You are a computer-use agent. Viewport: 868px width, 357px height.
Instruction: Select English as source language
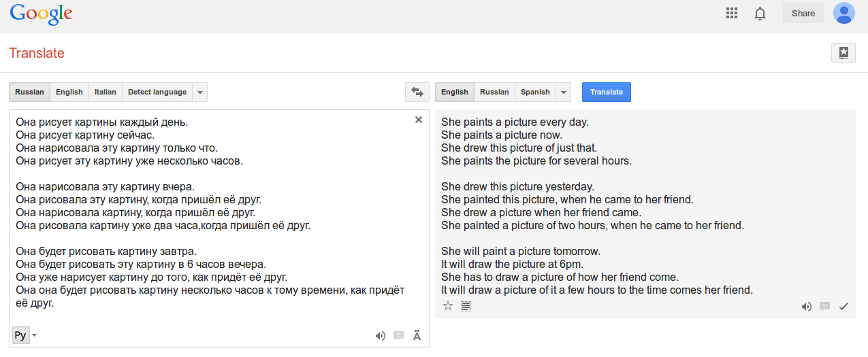(x=69, y=92)
